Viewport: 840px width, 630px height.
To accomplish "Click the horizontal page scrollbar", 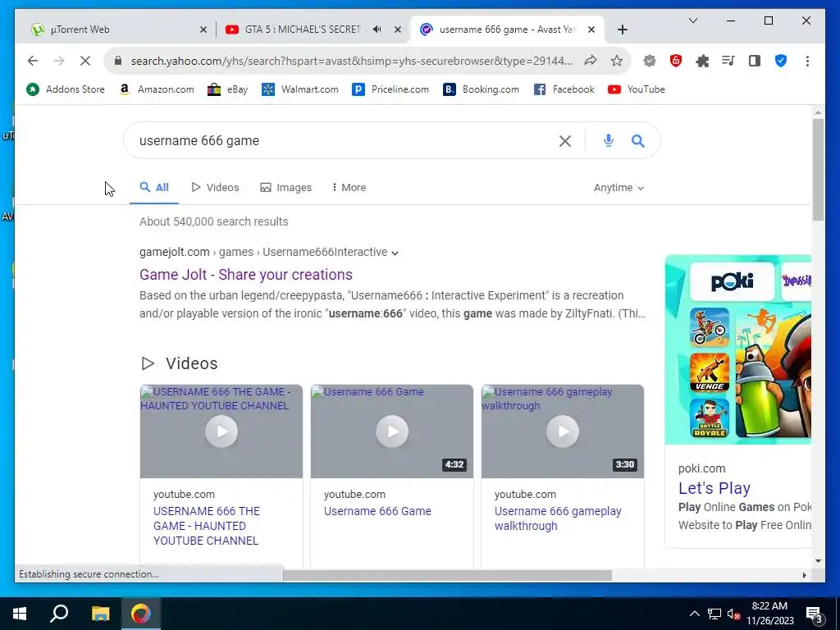I will (x=447, y=575).
